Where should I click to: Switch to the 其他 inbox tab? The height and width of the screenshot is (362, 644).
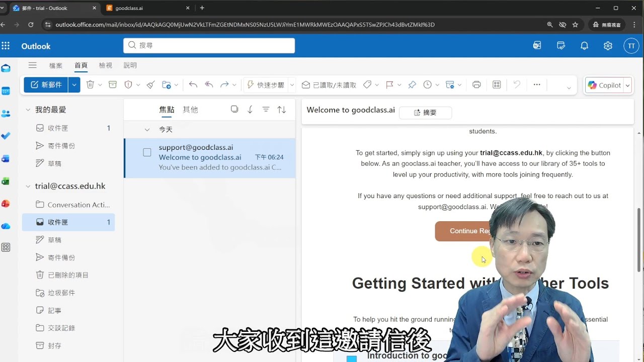pos(190,110)
